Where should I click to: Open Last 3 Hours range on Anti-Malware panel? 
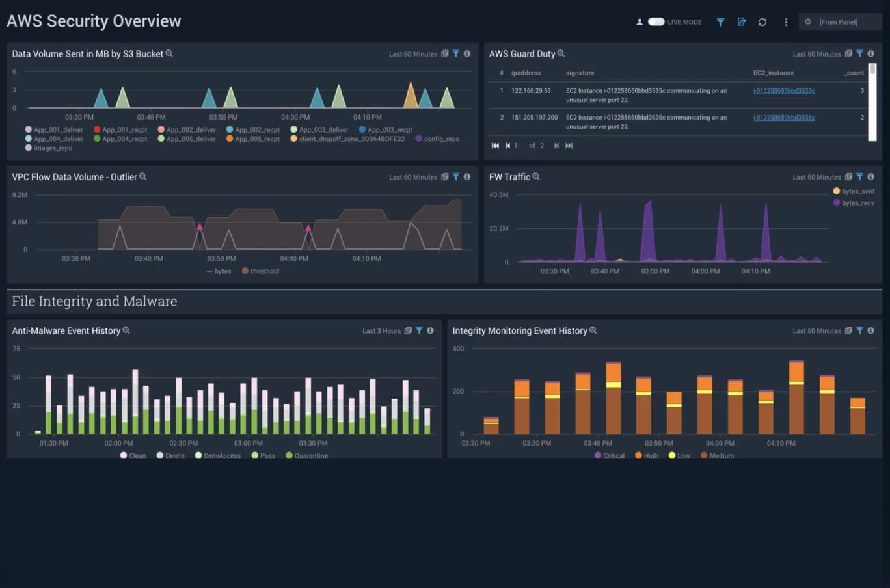click(x=381, y=331)
